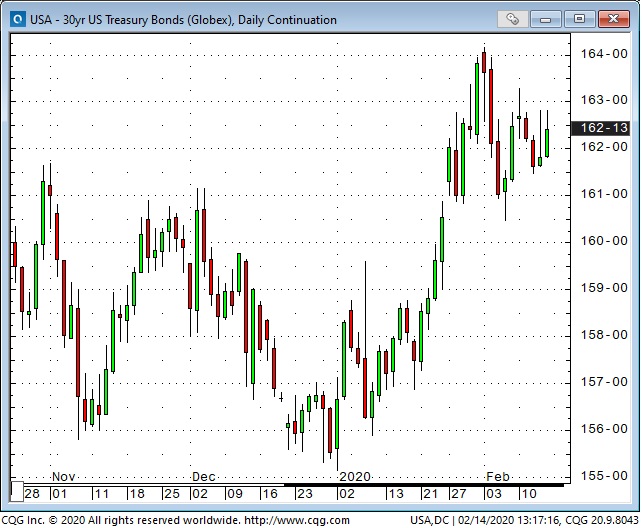Screen dimensions: 642x528
Task: Click the small box at scrollbar left end
Action: coord(17,492)
